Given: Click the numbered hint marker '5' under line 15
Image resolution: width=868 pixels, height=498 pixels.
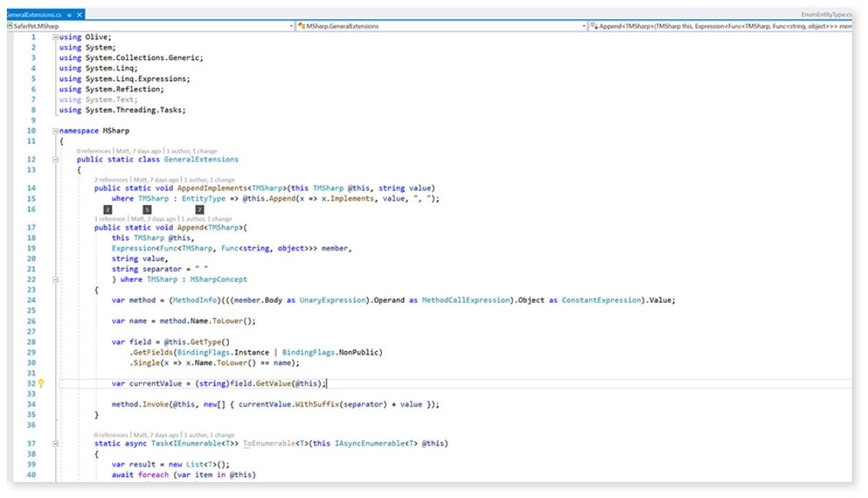Looking at the screenshot, I should click(x=147, y=209).
